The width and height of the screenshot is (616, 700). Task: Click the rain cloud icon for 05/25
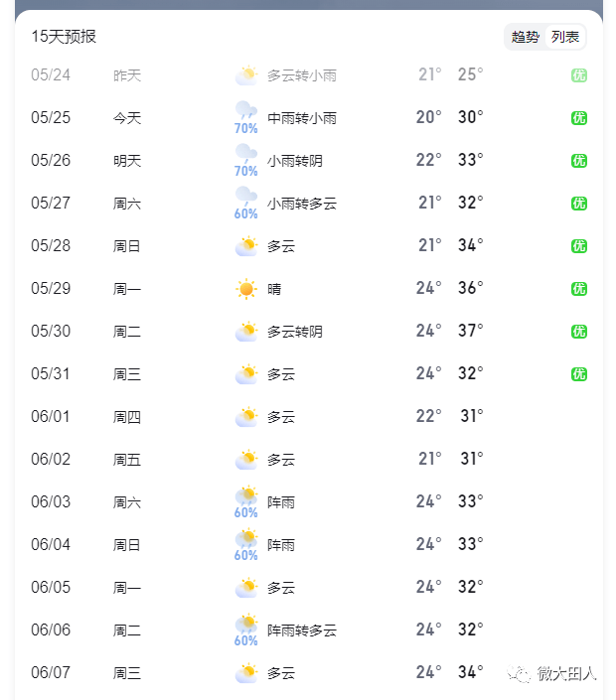246,110
